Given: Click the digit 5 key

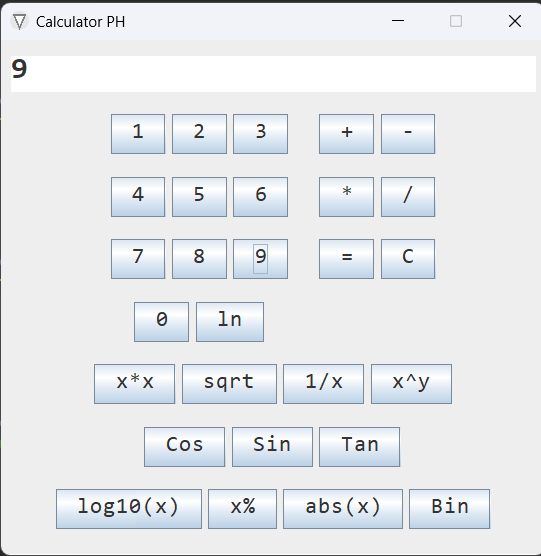Looking at the screenshot, I should click(x=199, y=197).
